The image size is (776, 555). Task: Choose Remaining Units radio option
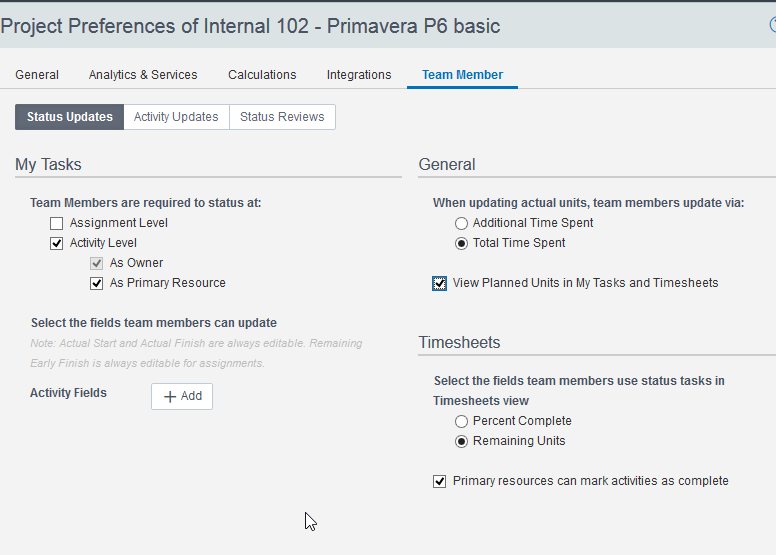[461, 441]
